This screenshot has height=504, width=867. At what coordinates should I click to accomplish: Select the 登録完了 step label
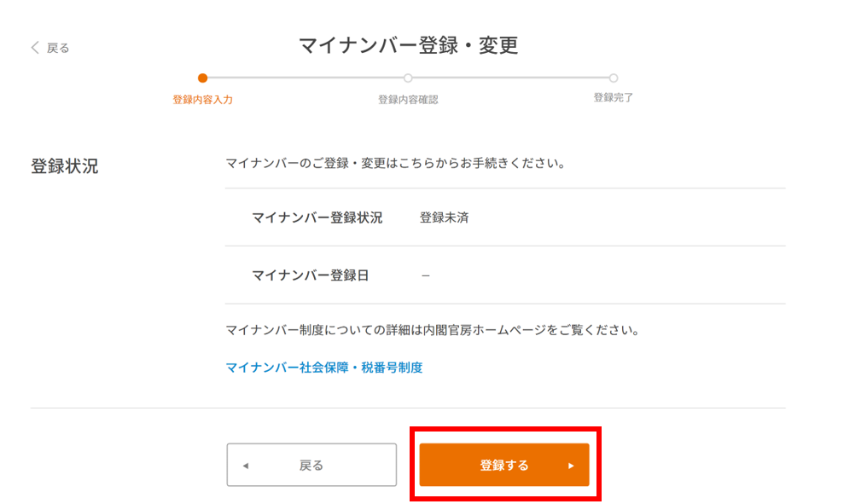[614, 98]
